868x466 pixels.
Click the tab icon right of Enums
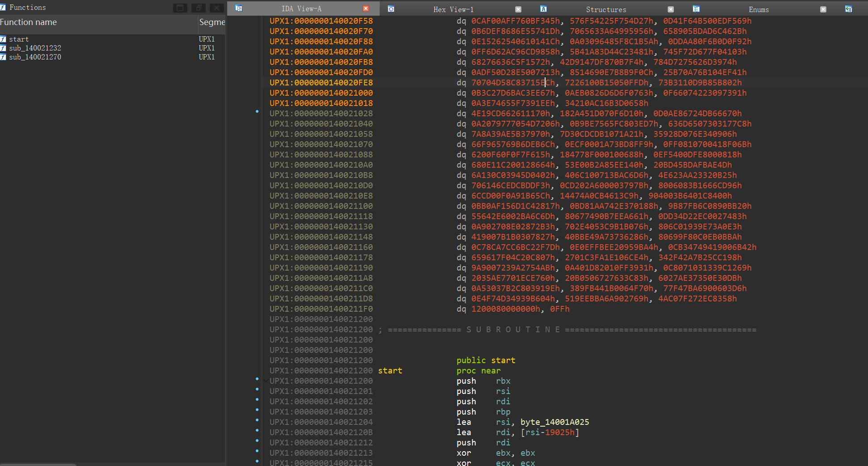pyautogui.click(x=848, y=9)
